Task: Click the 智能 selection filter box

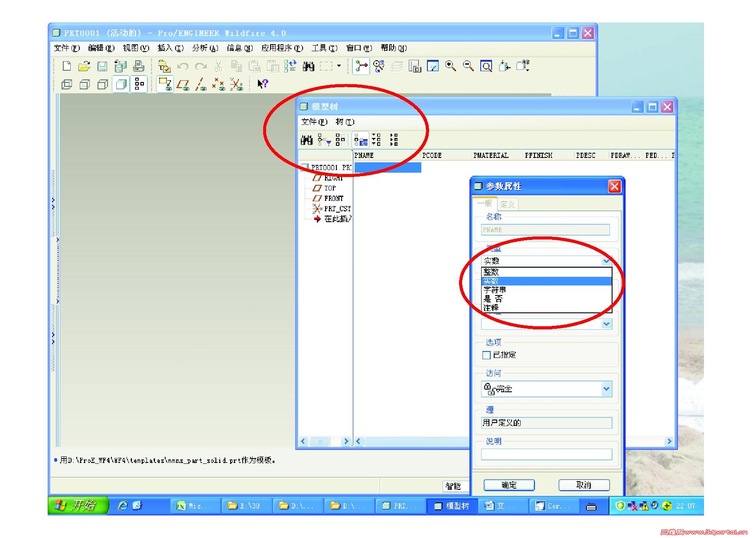Action: click(x=456, y=486)
